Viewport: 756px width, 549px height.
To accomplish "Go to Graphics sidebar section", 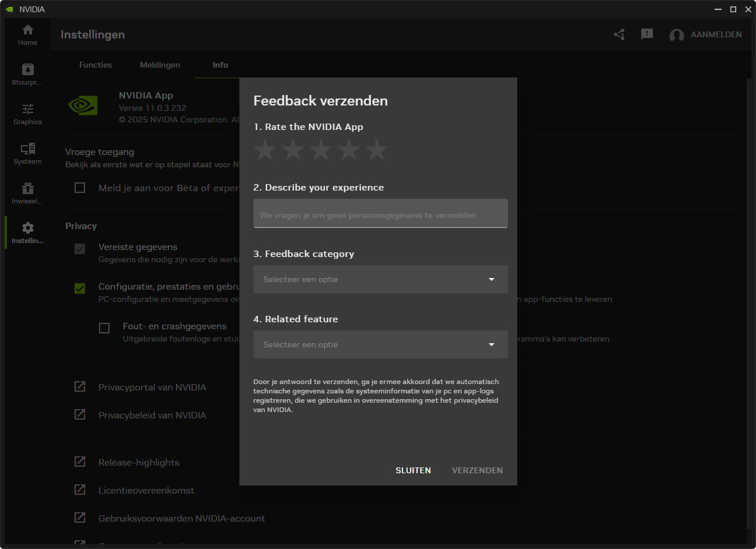I will tap(27, 114).
